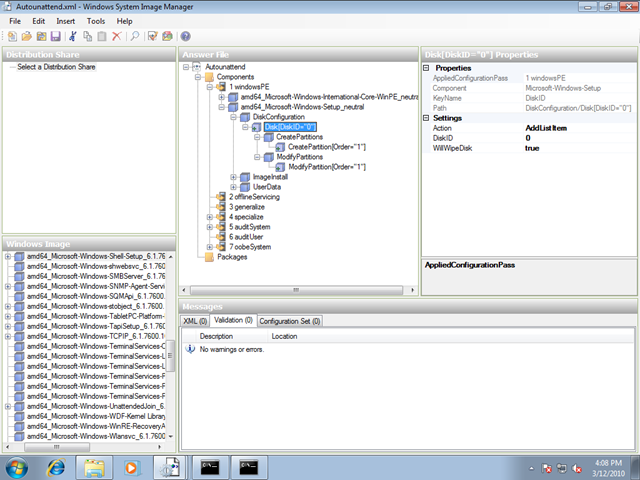The width and height of the screenshot is (640, 480).
Task: Expand the 5 auditSystem pass
Action: [x=210, y=227]
